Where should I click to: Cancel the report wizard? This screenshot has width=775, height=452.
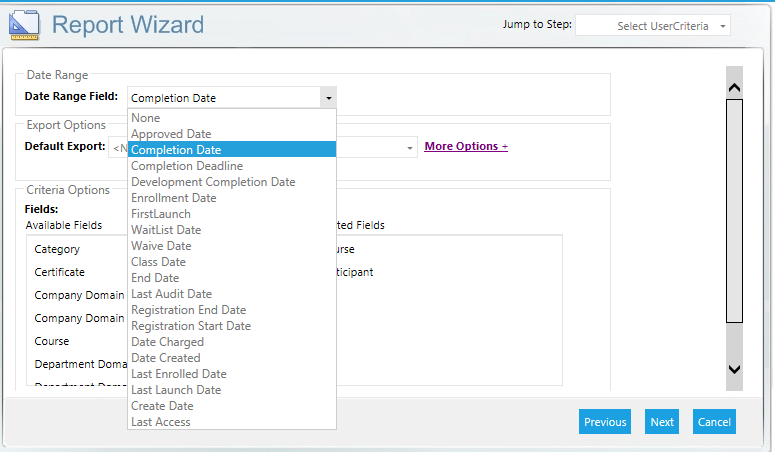click(x=714, y=422)
